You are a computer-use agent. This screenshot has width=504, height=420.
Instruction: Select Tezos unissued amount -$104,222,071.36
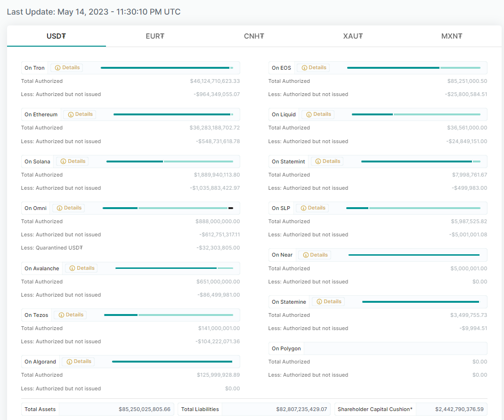pos(218,341)
